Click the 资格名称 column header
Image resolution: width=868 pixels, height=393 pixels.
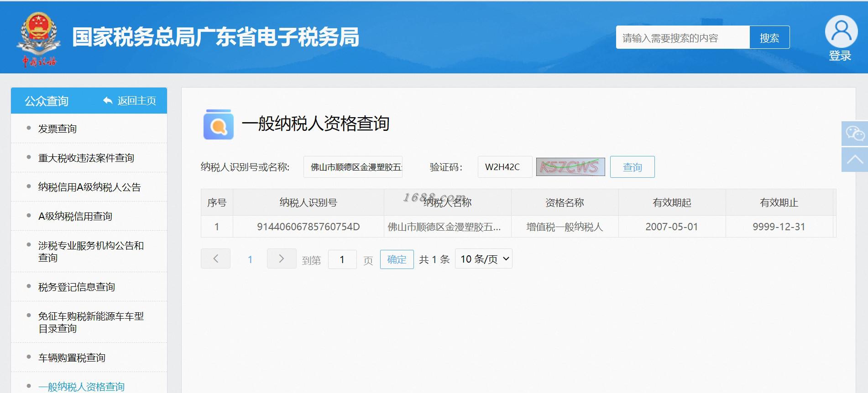click(565, 202)
